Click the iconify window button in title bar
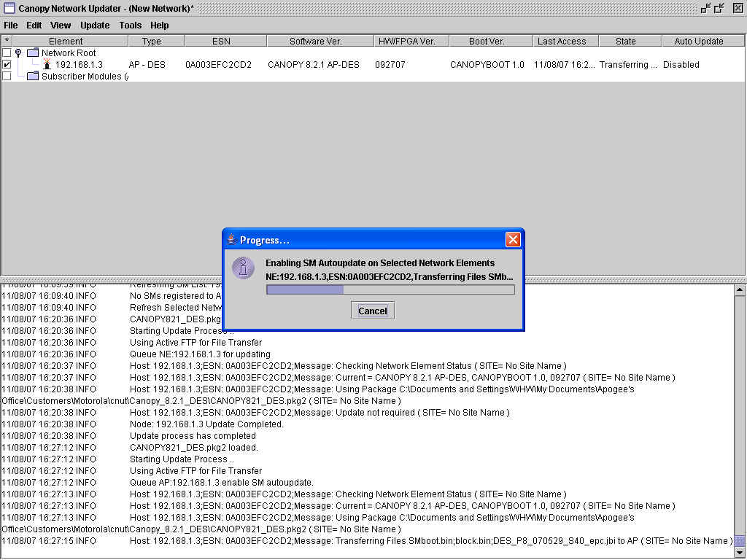Screen dimensions: 747x560 coord(705,8)
